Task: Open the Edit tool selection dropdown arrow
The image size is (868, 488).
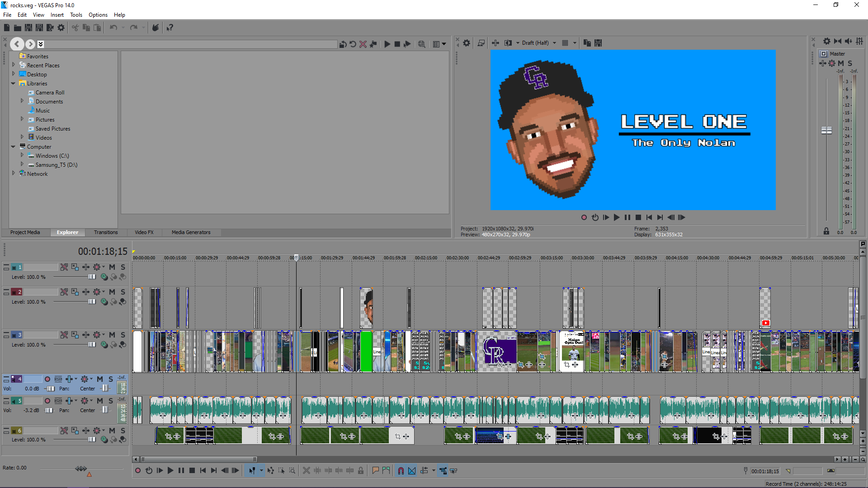Action: click(261, 471)
